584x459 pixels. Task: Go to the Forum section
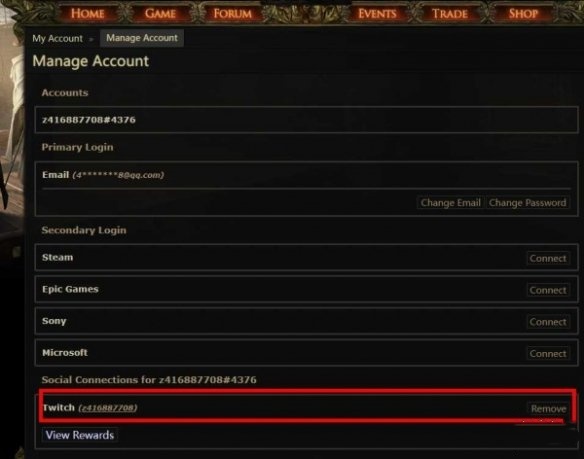click(x=232, y=13)
